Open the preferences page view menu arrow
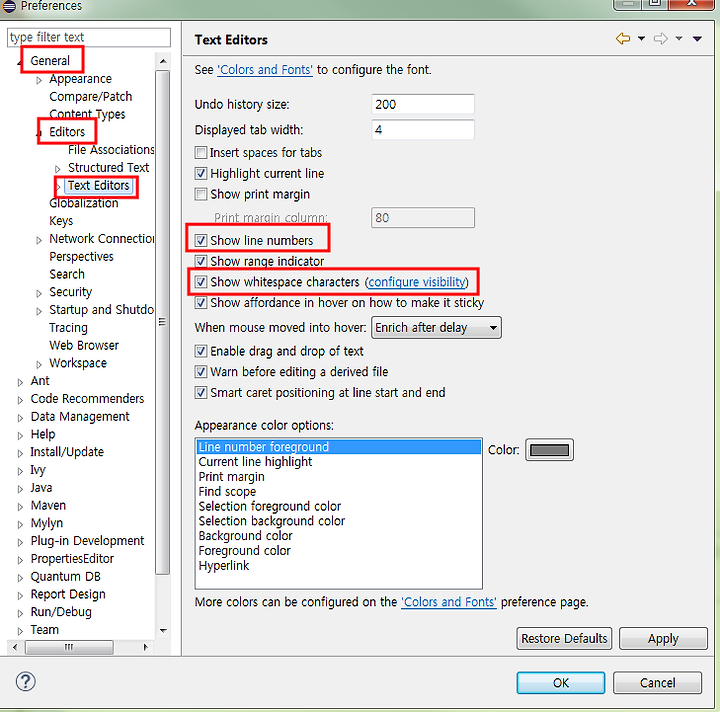This screenshot has height=712, width=720. (697, 39)
